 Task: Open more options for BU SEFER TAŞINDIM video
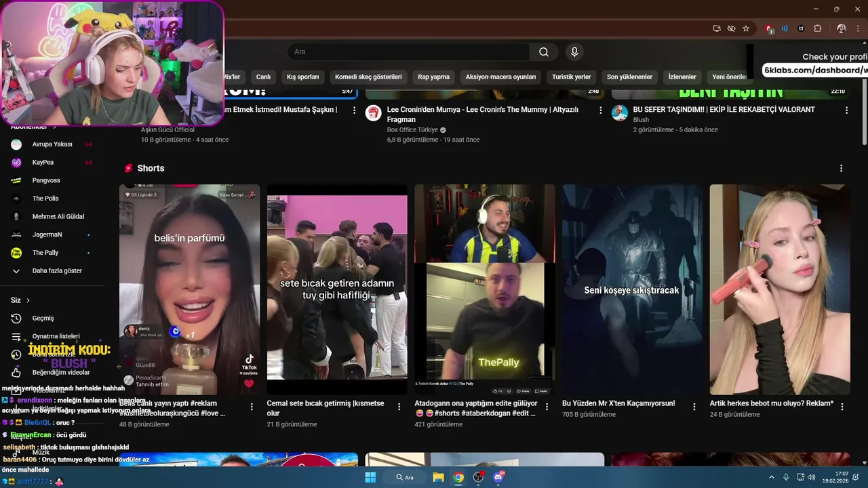click(x=846, y=110)
